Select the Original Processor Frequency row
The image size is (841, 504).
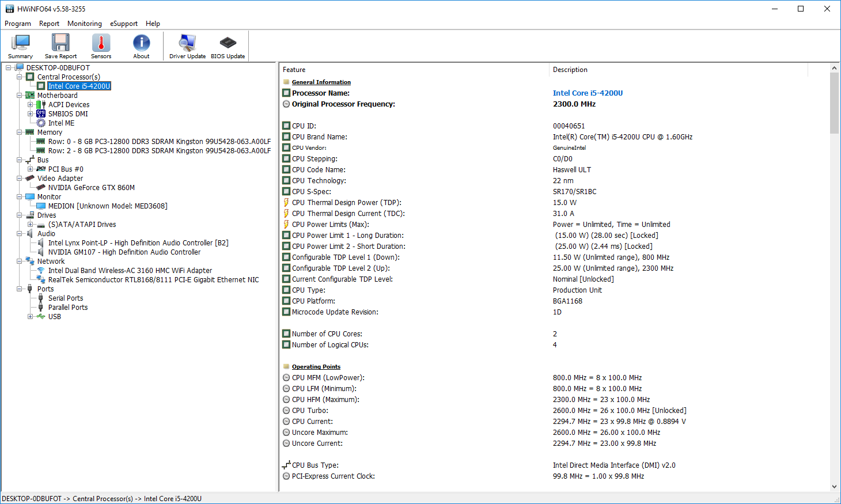554,104
